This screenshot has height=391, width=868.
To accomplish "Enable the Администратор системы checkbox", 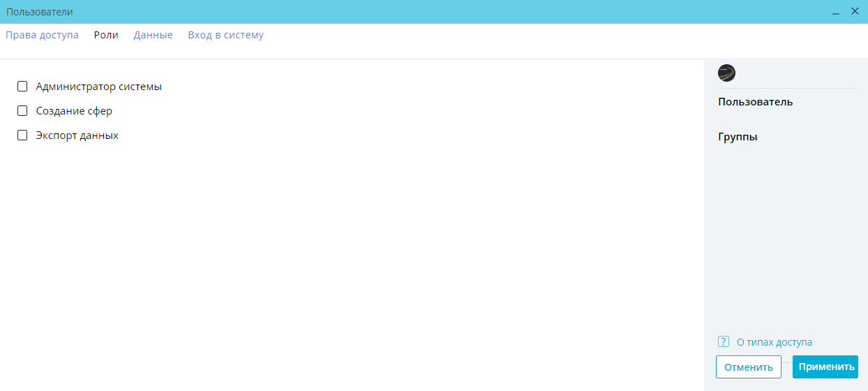I will point(22,87).
